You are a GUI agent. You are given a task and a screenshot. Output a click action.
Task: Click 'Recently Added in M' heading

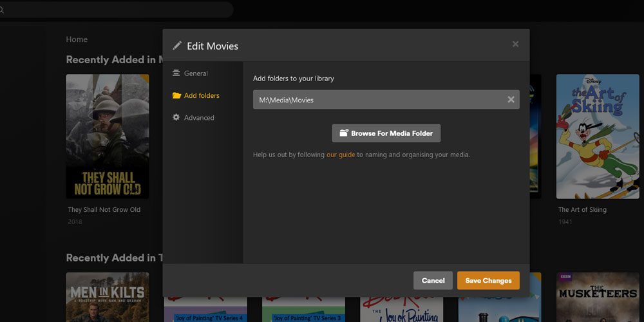tap(115, 59)
